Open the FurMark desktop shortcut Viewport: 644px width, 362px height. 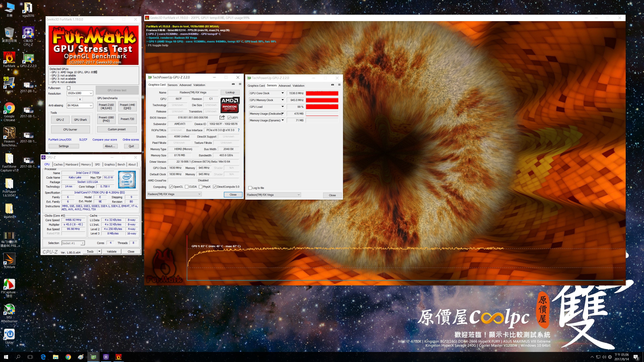9,59
